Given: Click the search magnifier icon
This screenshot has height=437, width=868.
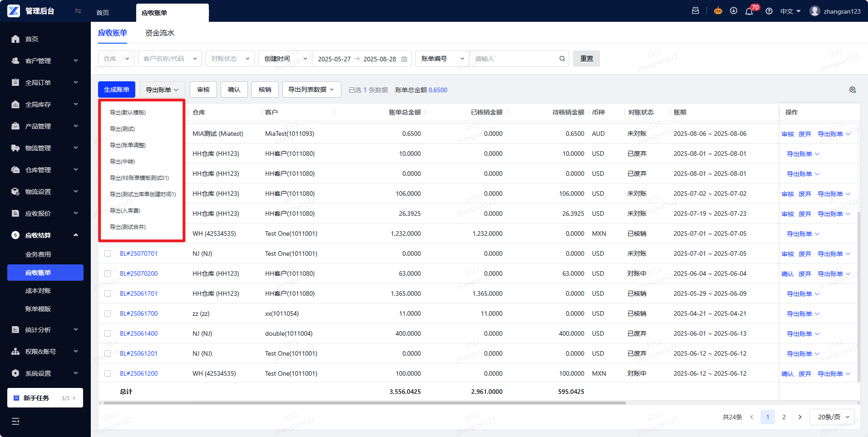Looking at the screenshot, I should click(562, 59).
